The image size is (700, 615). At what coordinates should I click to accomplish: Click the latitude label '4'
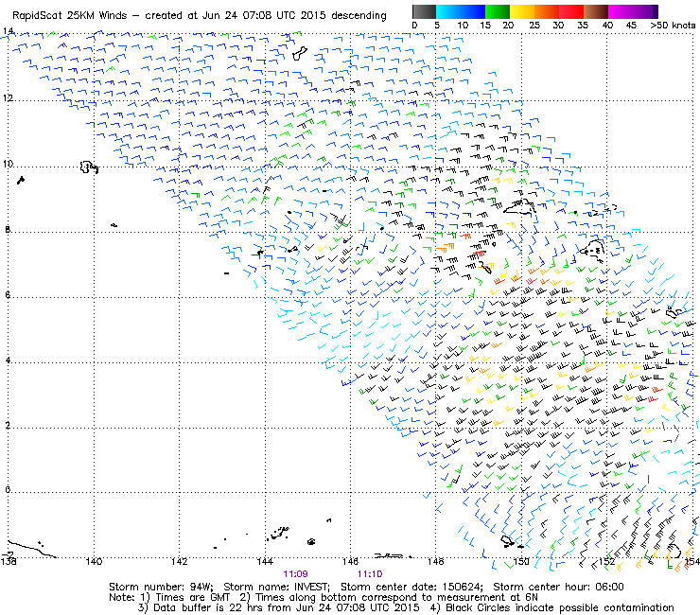pyautogui.click(x=8, y=360)
